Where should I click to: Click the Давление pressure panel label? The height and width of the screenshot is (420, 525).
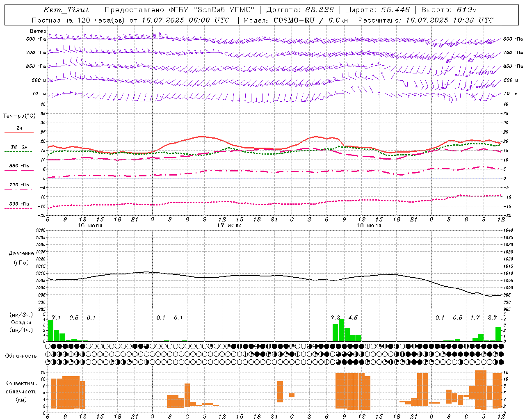click(x=21, y=253)
